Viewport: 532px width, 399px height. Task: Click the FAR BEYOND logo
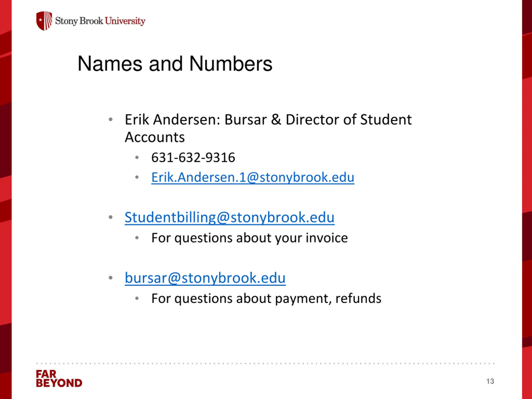(59, 379)
